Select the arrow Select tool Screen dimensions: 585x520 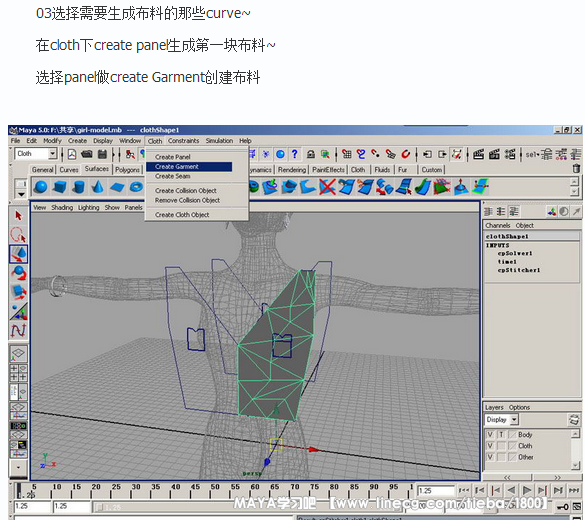click(18, 216)
